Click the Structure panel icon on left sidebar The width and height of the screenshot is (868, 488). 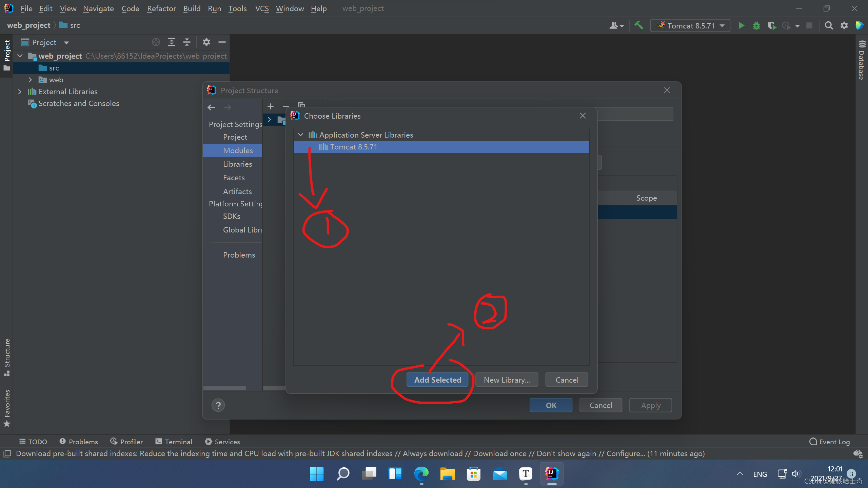[x=8, y=369]
